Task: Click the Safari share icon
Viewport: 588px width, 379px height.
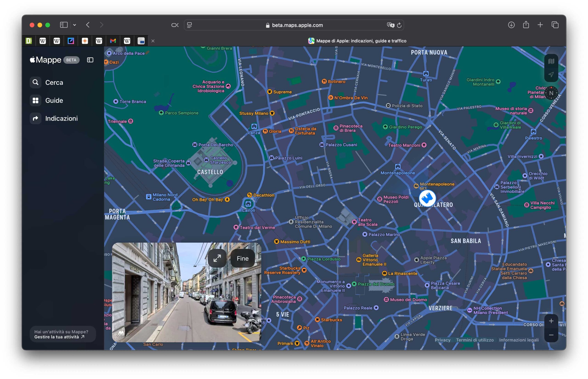Action: [526, 25]
